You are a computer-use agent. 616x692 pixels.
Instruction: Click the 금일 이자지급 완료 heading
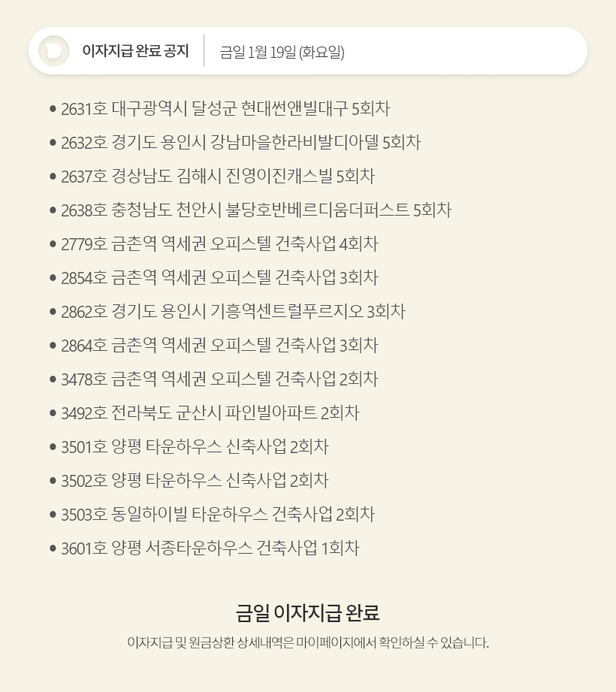tap(308, 613)
